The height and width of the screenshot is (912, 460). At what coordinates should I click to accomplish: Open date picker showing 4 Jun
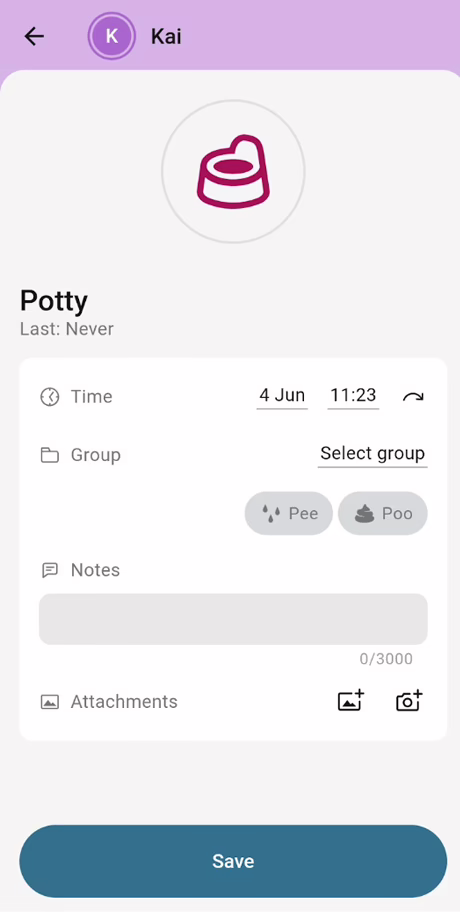pyautogui.click(x=282, y=396)
